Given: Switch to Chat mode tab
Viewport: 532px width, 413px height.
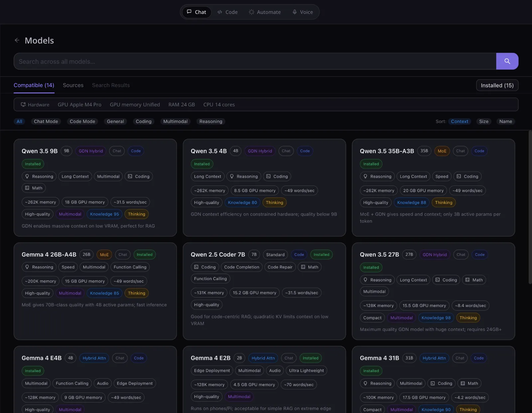Looking at the screenshot, I should coord(197,12).
